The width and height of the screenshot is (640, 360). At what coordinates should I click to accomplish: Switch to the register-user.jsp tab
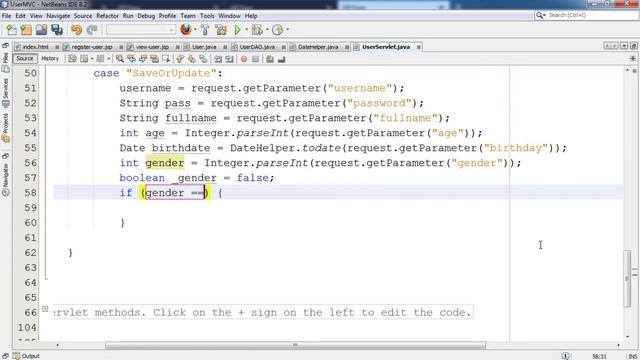pos(91,47)
